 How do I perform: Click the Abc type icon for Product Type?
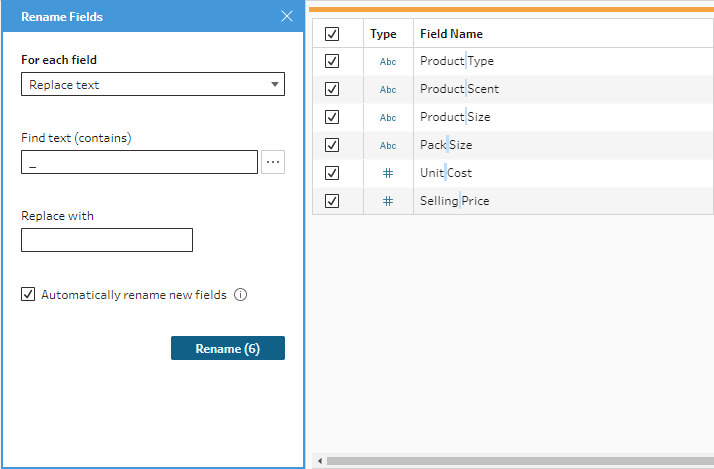388,61
